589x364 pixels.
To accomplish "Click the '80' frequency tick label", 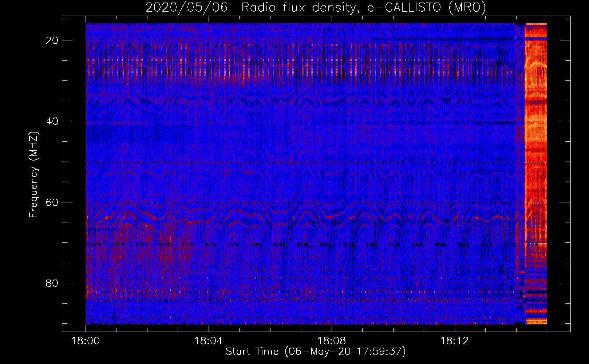I will pyautogui.click(x=52, y=283).
